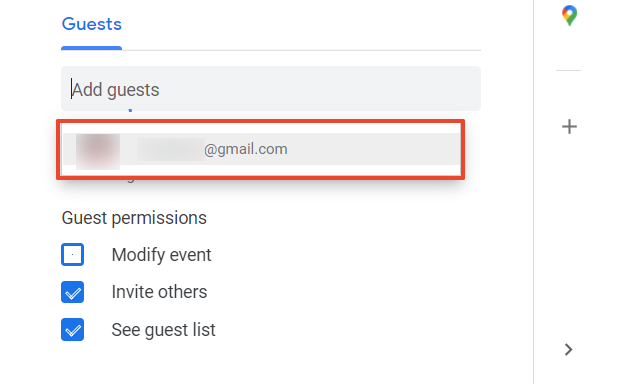Viewport: 624px width, 386px height.
Task: Hide side panel using the chevron arrow
Action: point(569,349)
